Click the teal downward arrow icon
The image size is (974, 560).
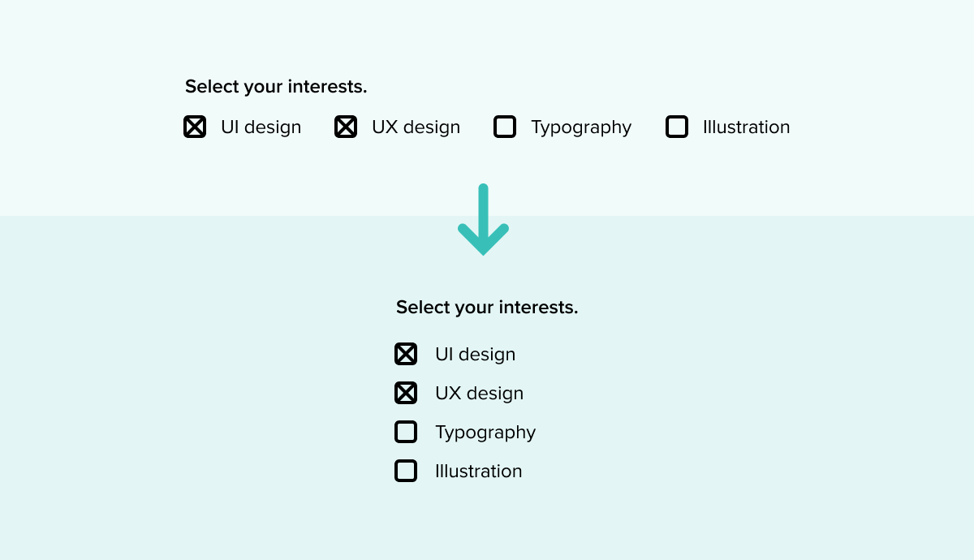click(483, 219)
